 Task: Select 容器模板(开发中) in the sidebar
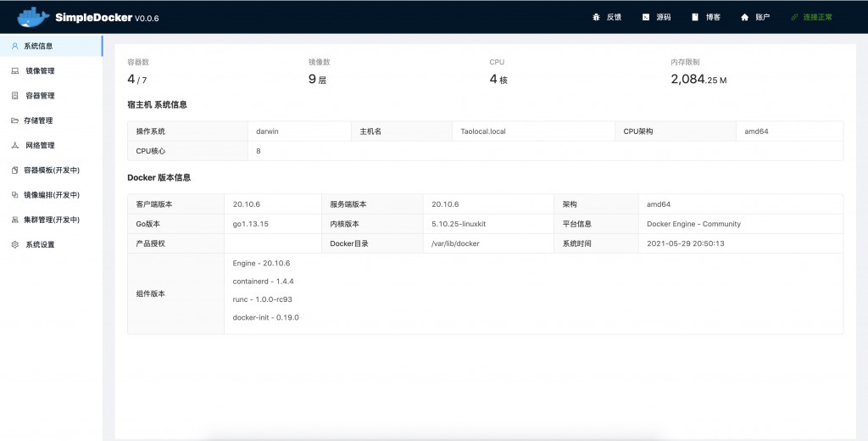coord(51,170)
